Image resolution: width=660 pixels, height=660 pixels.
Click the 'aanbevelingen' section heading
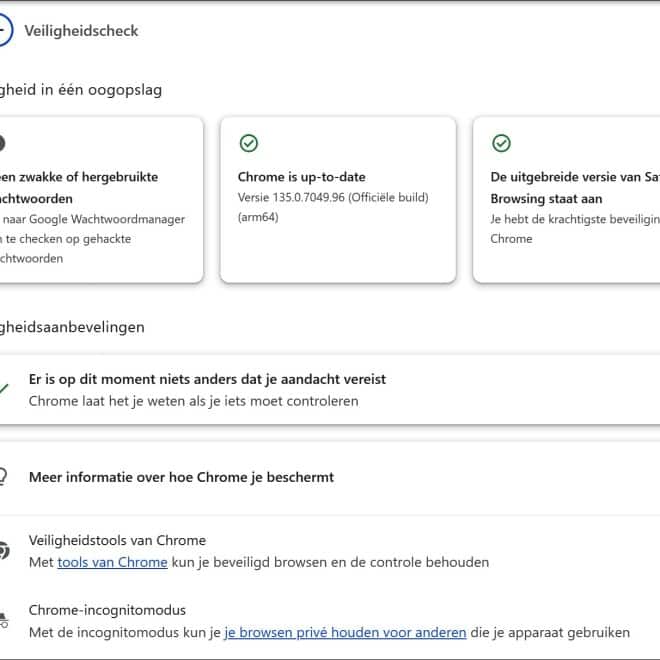[x=72, y=327]
